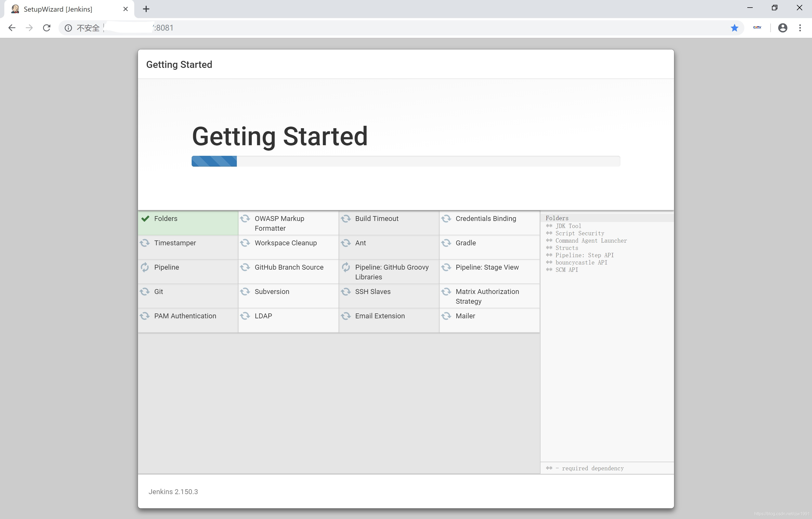Click the spinner icon beside Matrix Authorization Strategy
This screenshot has width=812, height=519.
tap(446, 292)
